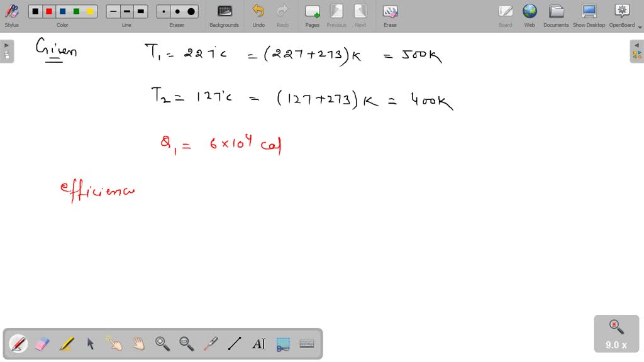Select the smallest eraser dot size
644x362 pixels.
(162, 11)
